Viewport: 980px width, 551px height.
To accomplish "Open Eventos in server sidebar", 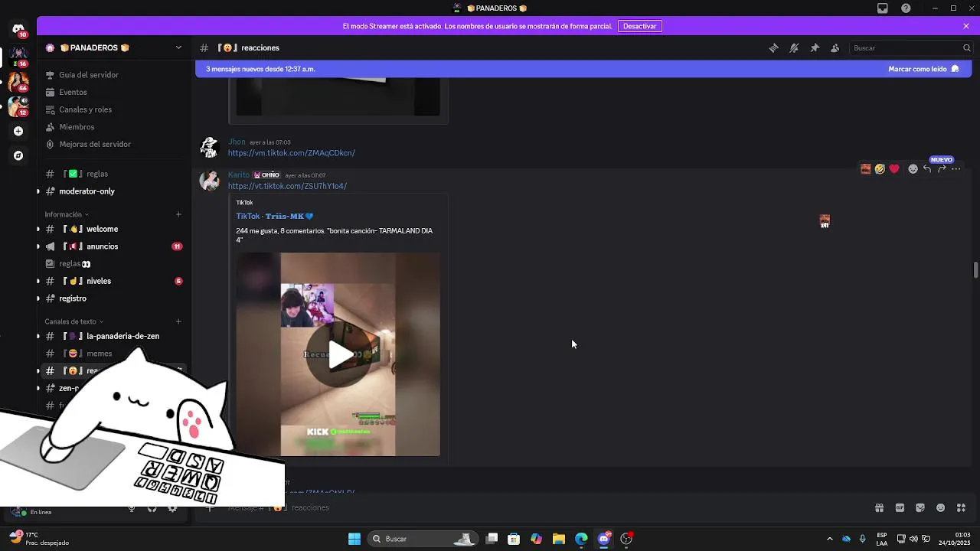I will pyautogui.click(x=73, y=92).
